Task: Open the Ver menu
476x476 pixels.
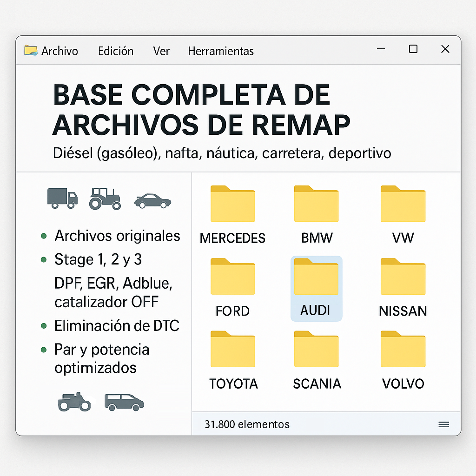Action: click(161, 51)
